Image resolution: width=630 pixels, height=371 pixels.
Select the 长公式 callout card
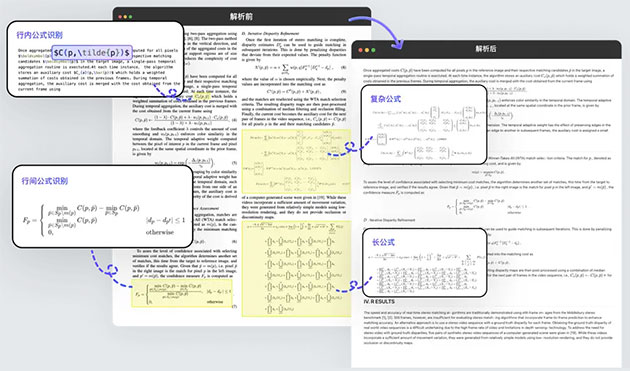coord(425,262)
